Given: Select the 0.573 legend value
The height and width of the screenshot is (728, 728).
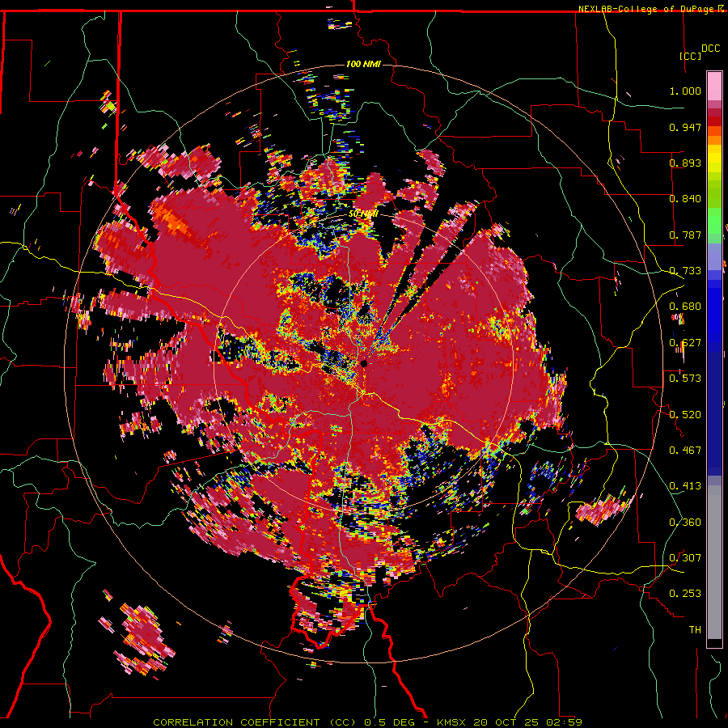Looking at the screenshot, I should pyautogui.click(x=685, y=379).
